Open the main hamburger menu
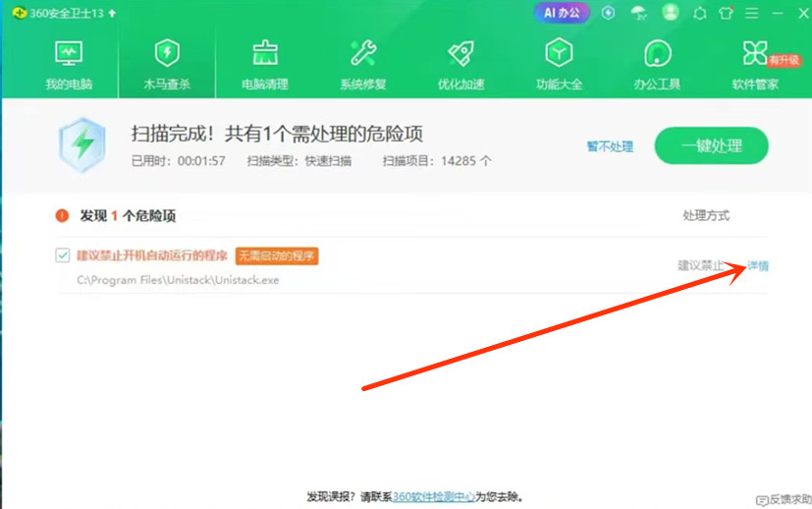 click(751, 14)
